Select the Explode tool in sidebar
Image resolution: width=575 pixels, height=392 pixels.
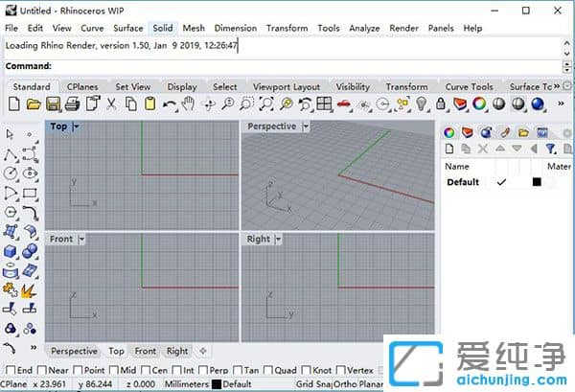pos(29,291)
